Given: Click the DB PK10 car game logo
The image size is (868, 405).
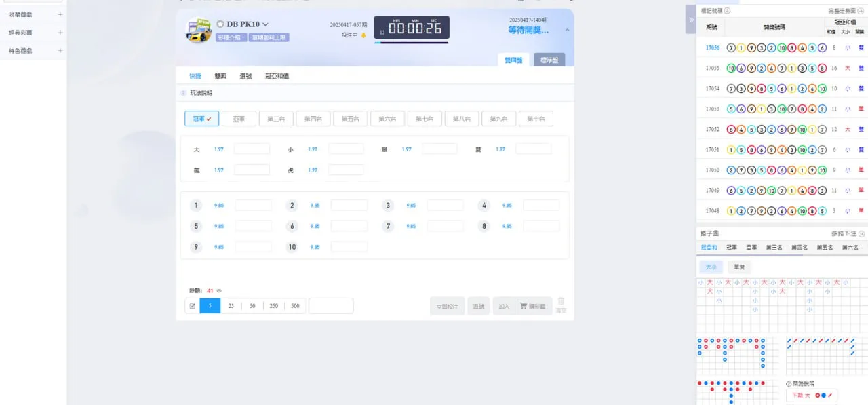Looking at the screenshot, I should [199, 31].
